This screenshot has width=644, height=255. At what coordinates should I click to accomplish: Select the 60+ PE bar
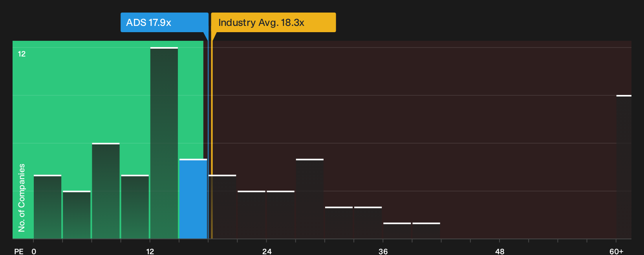(624, 167)
